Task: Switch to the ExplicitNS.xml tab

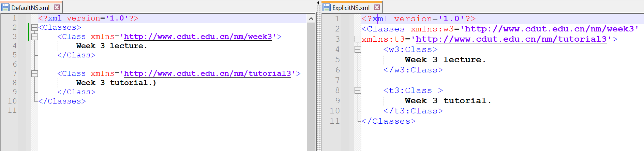Action: tap(351, 8)
